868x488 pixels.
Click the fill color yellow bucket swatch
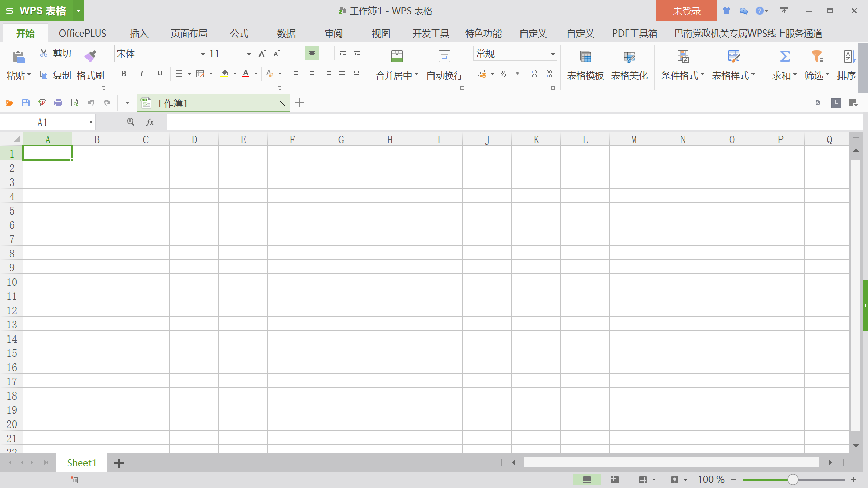click(x=224, y=74)
